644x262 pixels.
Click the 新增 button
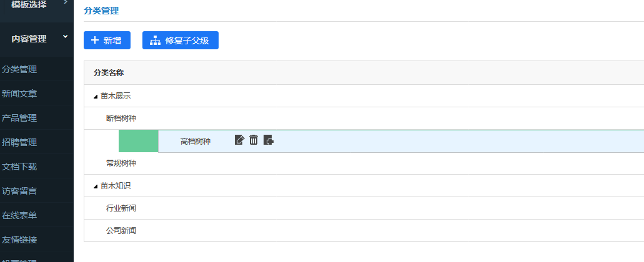(107, 40)
